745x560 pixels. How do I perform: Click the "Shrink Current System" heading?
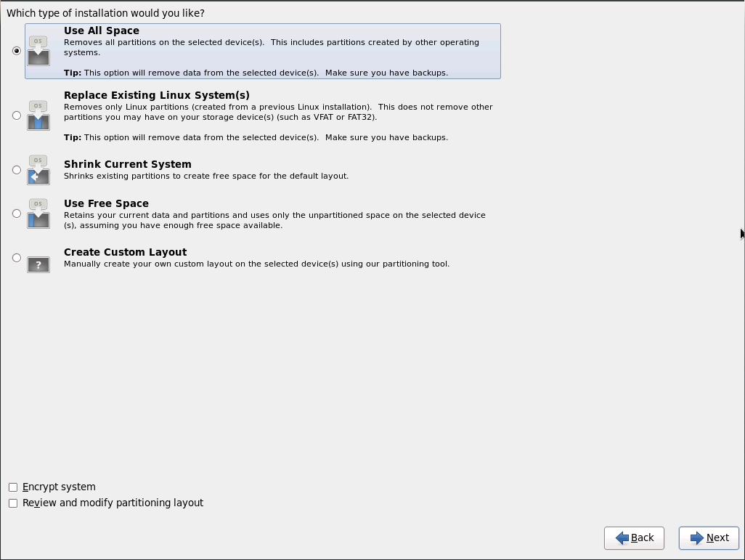(x=127, y=164)
